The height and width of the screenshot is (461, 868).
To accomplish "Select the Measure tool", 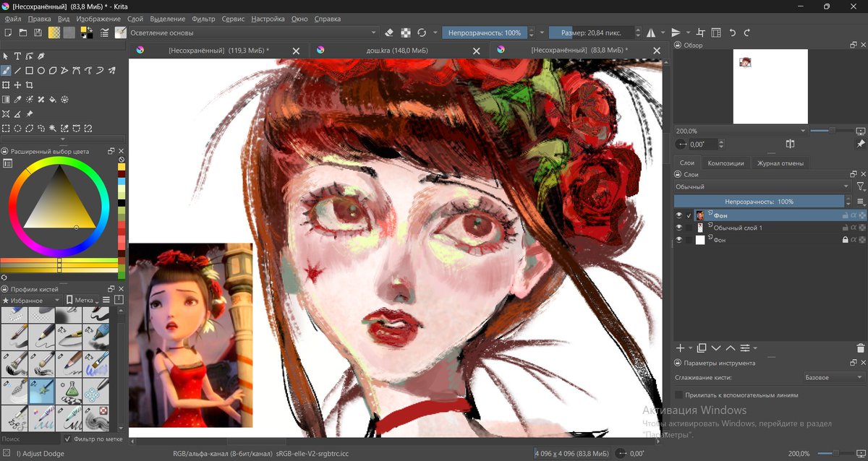I will [17, 114].
